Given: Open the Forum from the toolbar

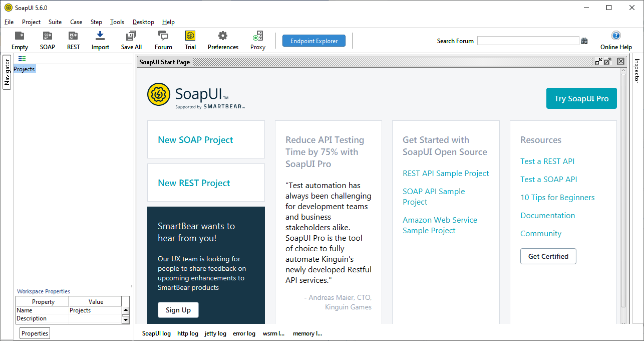Looking at the screenshot, I should coord(163,40).
